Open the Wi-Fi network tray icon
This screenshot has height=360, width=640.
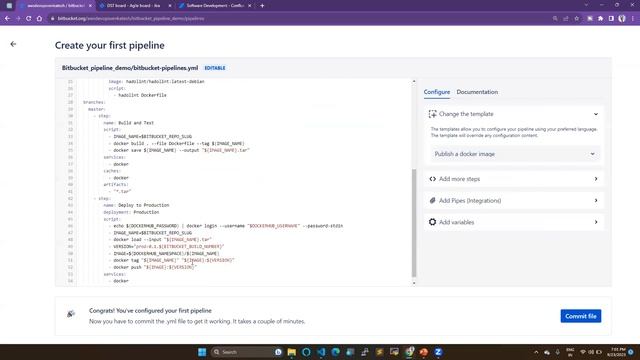[x=583, y=352]
